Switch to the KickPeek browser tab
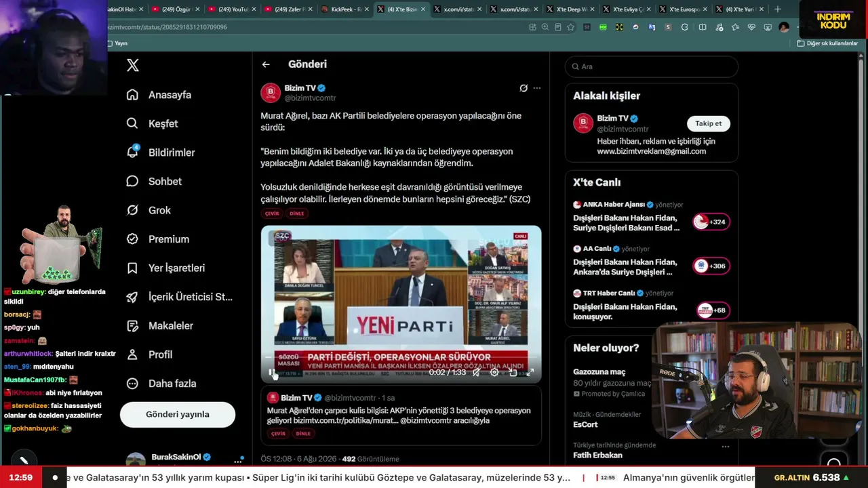This screenshot has width=868, height=488. (344, 9)
